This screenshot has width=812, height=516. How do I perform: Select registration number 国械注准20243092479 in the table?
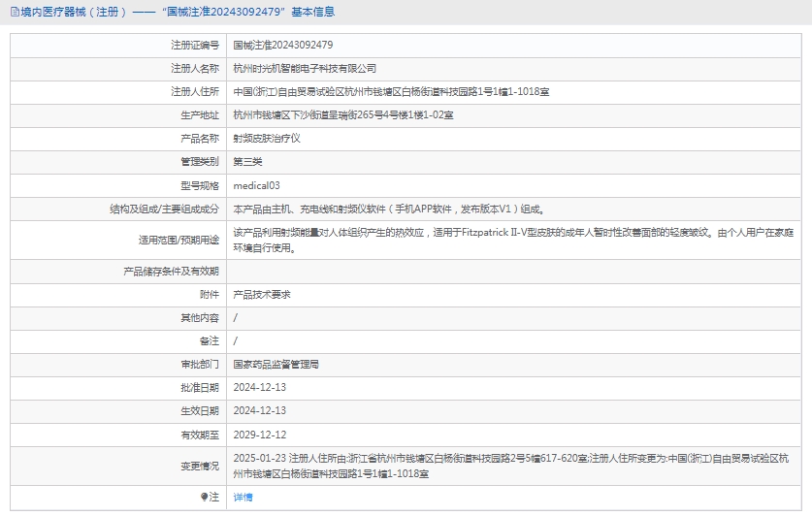(x=283, y=45)
